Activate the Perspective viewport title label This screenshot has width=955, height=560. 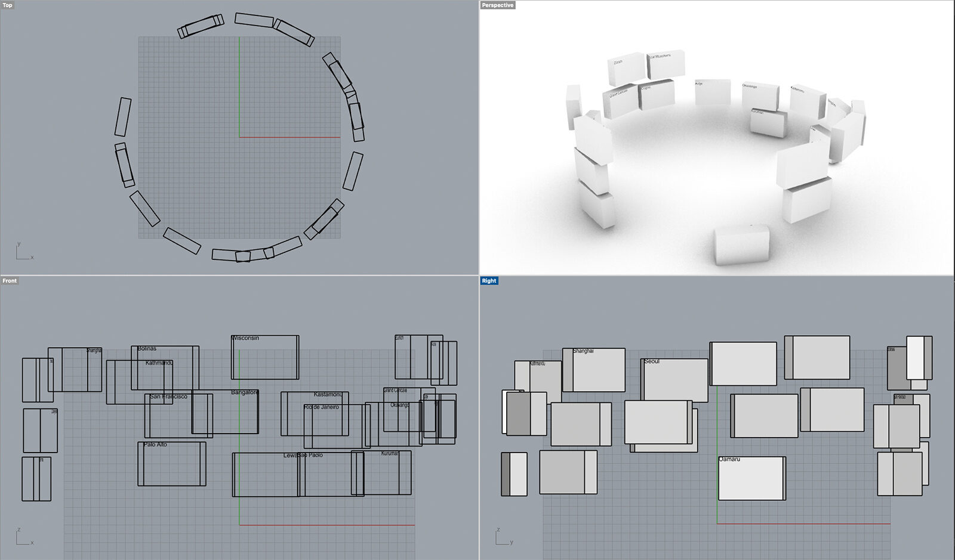tap(497, 5)
